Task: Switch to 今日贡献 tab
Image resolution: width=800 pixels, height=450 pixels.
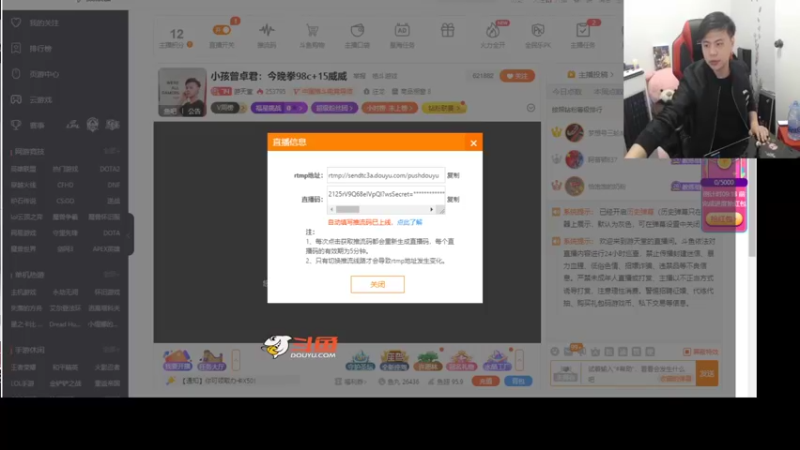Action: tap(567, 92)
